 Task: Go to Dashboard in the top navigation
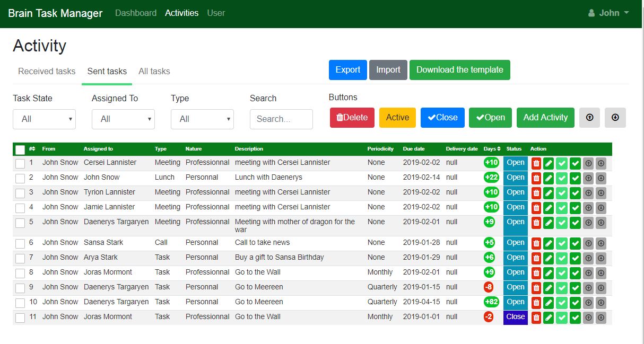[136, 13]
